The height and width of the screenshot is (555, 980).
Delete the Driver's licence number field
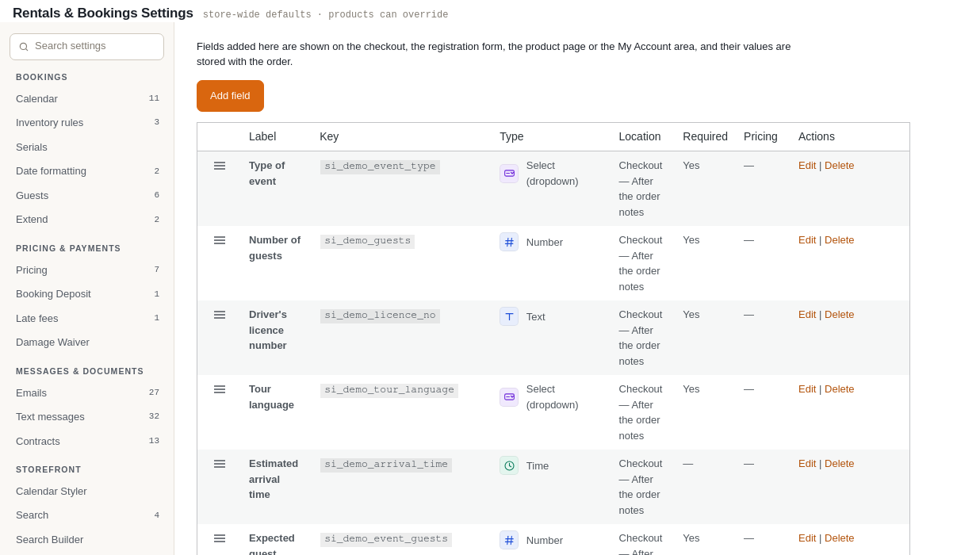[840, 315]
